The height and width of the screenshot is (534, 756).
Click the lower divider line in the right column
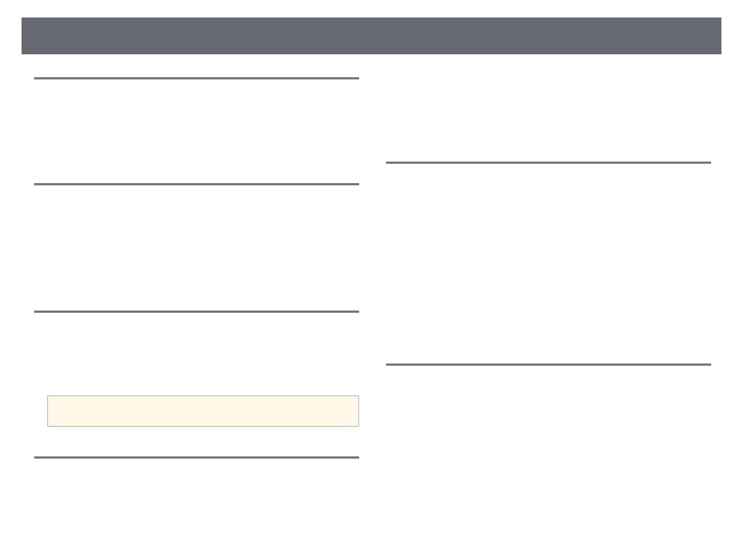548,364
